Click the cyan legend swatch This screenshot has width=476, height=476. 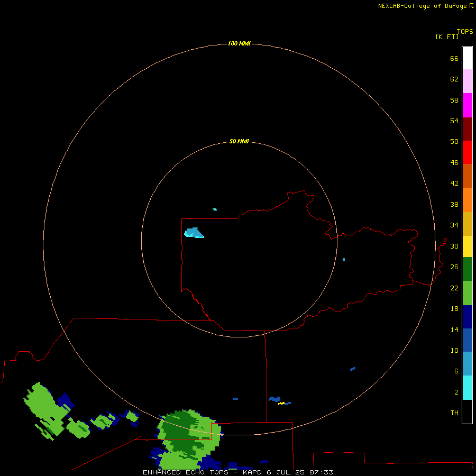pos(467,388)
